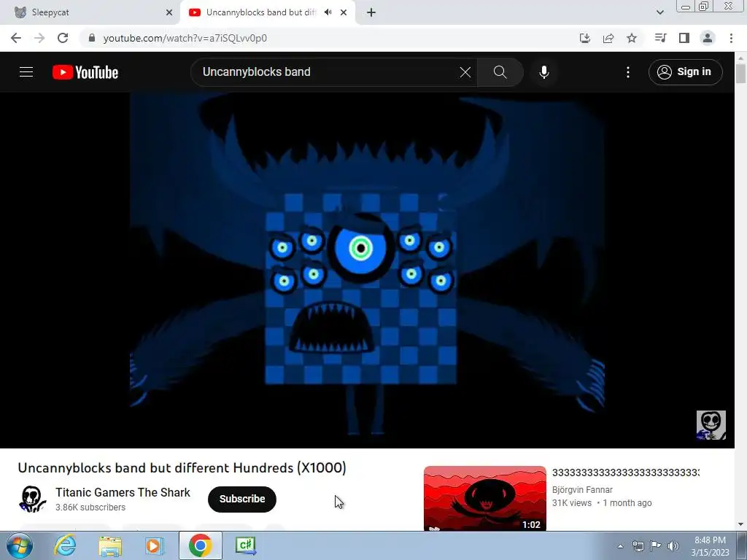Open YouTube settings three-dot menu
This screenshot has width=747, height=560.
pos(628,72)
